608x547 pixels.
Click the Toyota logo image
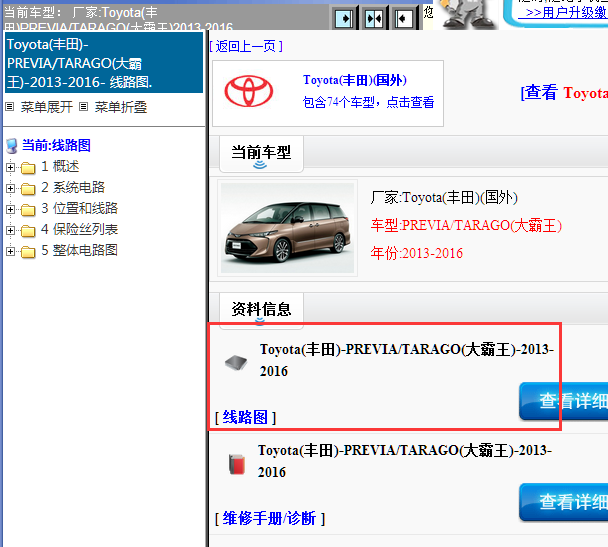click(x=249, y=91)
